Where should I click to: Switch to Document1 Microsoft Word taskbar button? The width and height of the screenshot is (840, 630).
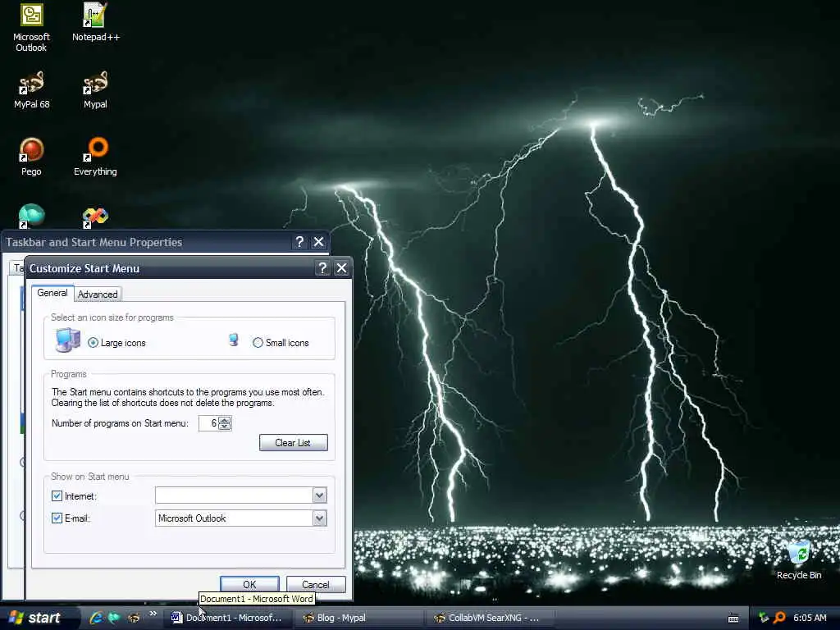[x=228, y=618]
